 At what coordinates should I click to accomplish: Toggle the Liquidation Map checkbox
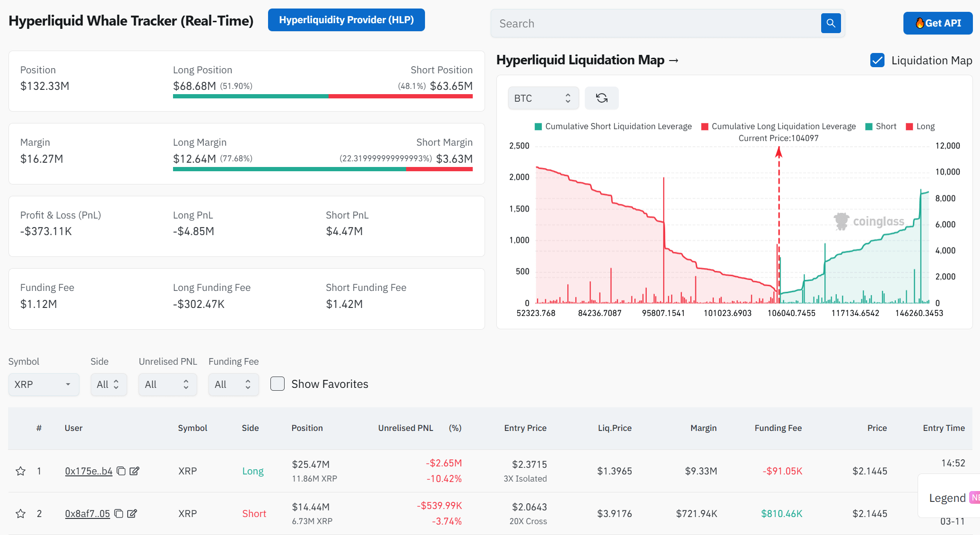click(x=877, y=60)
